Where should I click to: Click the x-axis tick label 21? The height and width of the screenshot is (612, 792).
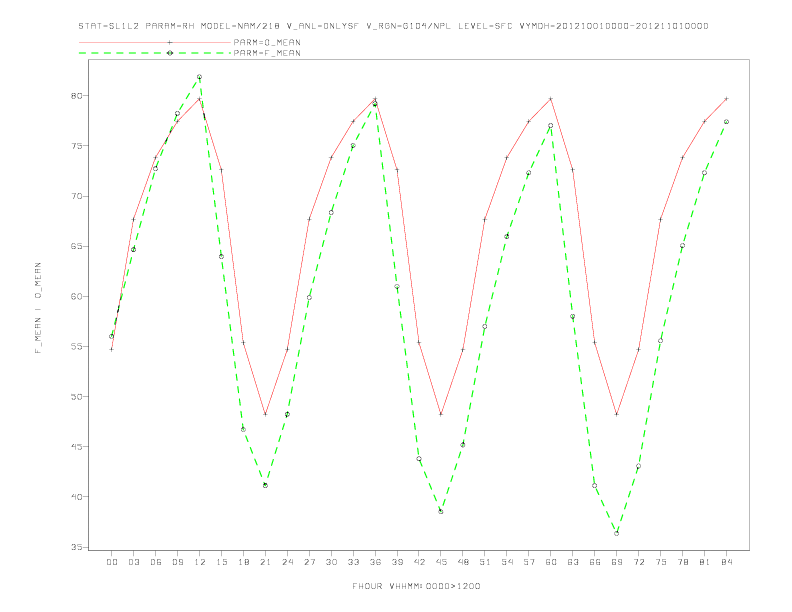(265, 562)
